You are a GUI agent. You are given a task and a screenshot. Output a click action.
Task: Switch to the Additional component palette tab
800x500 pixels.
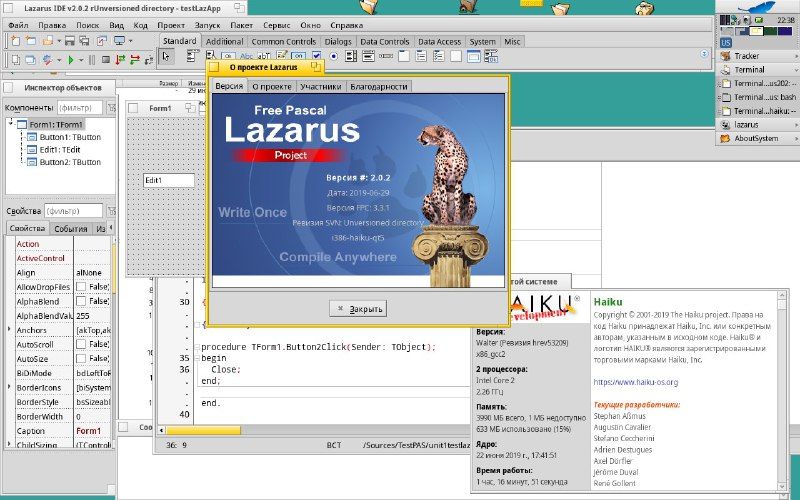click(x=224, y=42)
